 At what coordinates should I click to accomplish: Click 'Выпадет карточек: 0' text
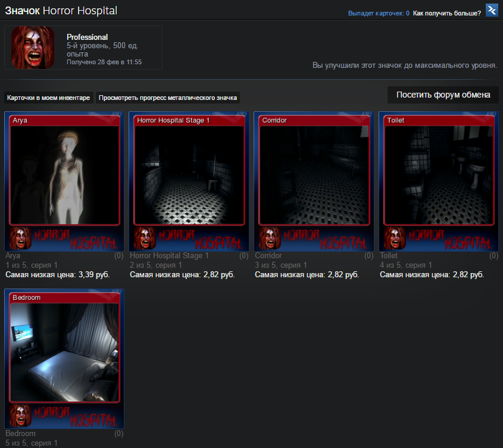[379, 13]
